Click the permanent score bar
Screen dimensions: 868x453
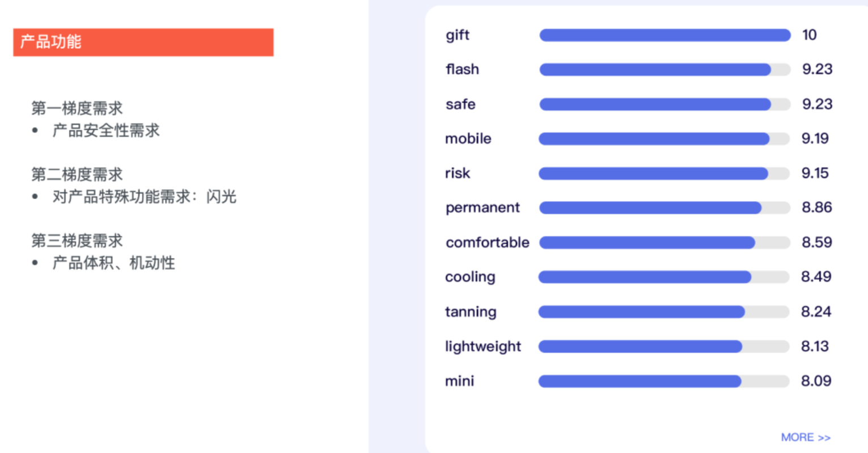664,208
